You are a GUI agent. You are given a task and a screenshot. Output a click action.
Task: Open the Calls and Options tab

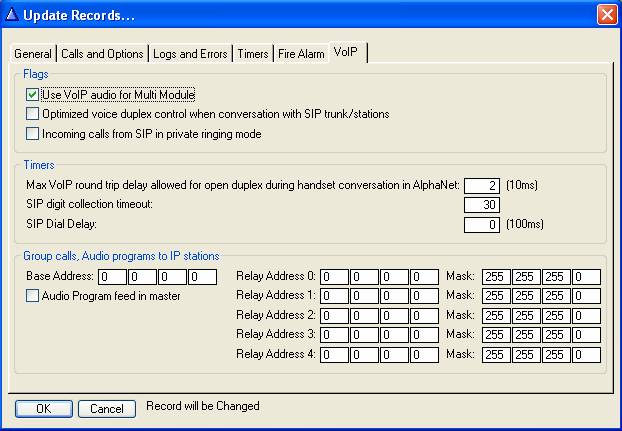102,54
